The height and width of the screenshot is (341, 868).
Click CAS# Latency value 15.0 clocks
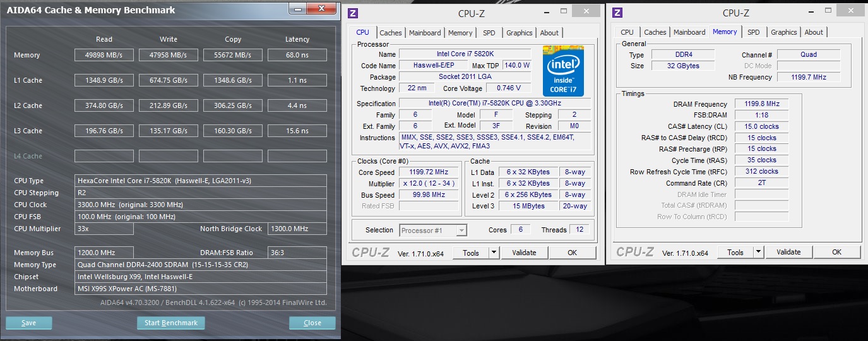pos(761,126)
